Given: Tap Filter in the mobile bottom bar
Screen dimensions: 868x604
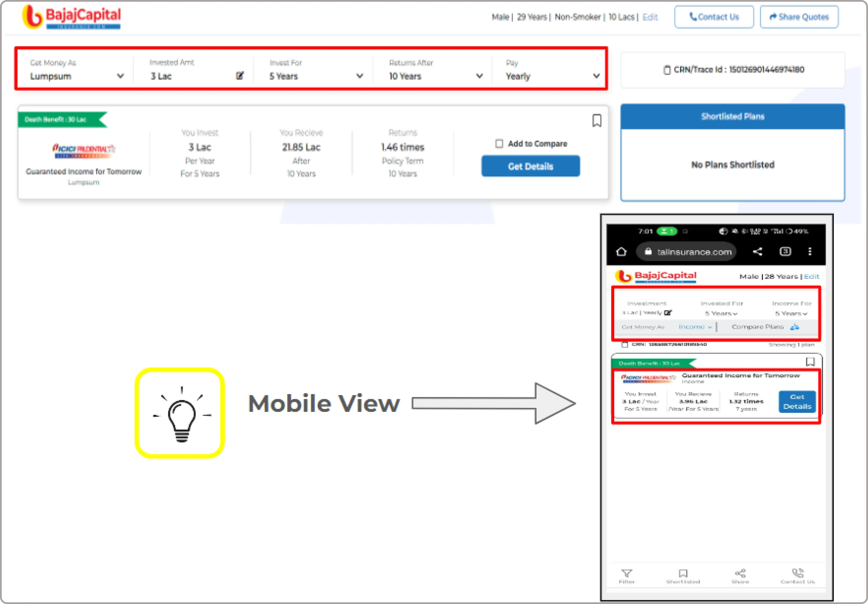Looking at the screenshot, I should [x=626, y=576].
